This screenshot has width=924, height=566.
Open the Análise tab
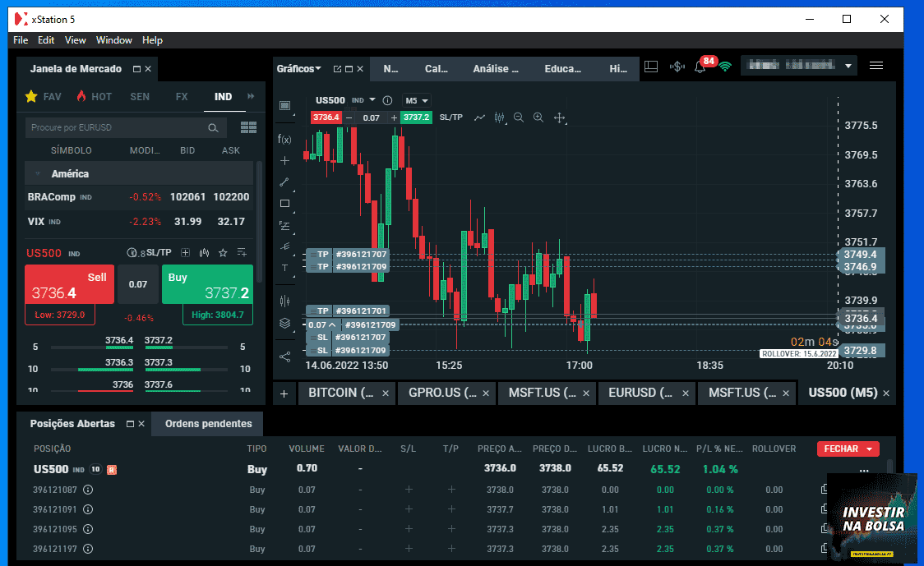(x=496, y=69)
